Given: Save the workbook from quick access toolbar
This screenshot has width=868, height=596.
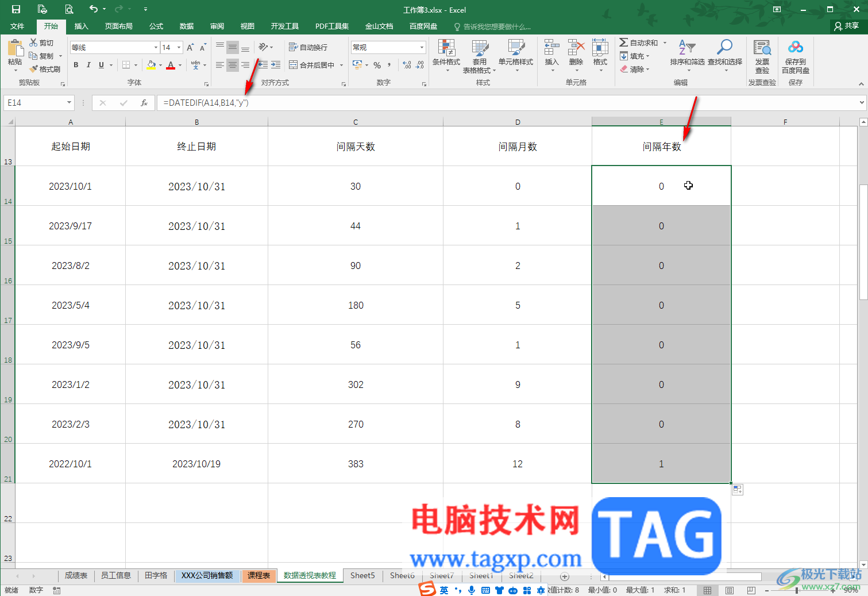Looking at the screenshot, I should pyautogui.click(x=16, y=9).
